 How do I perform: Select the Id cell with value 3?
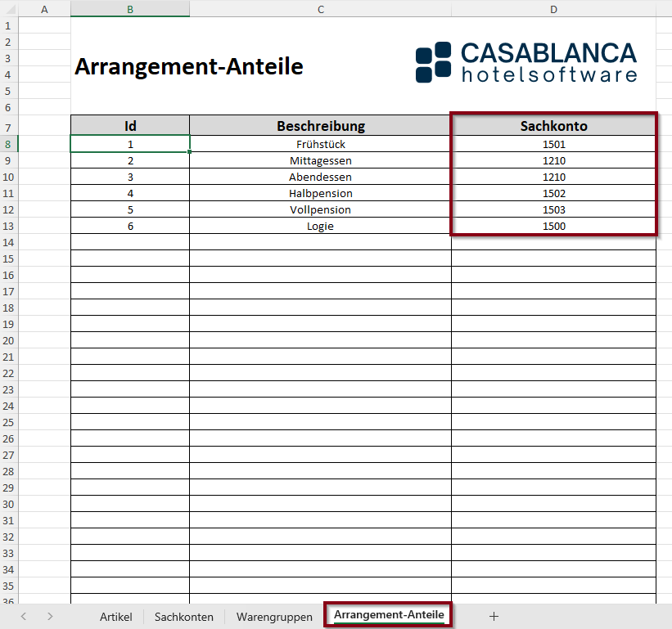pyautogui.click(x=130, y=177)
